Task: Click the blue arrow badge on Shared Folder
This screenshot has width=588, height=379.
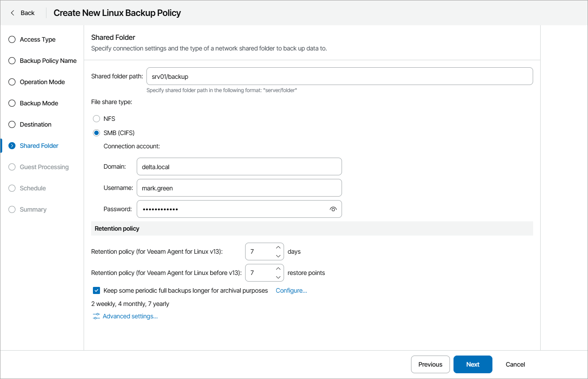Action: [x=12, y=145]
